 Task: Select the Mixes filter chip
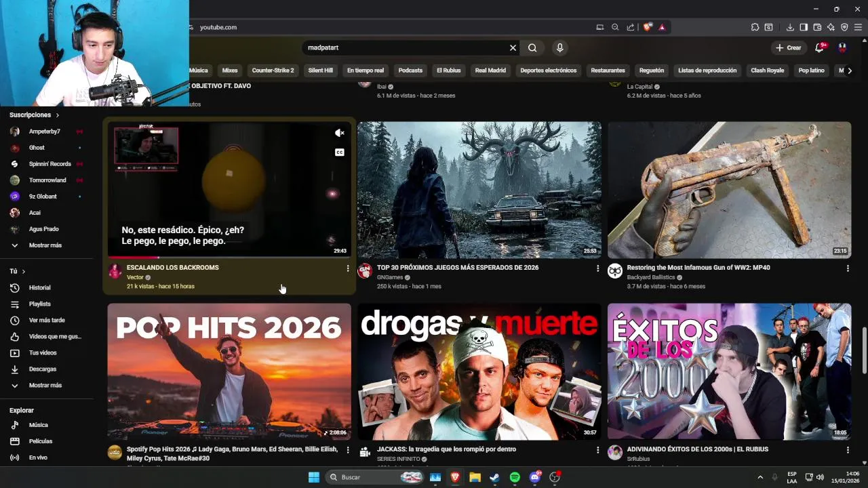coord(230,70)
